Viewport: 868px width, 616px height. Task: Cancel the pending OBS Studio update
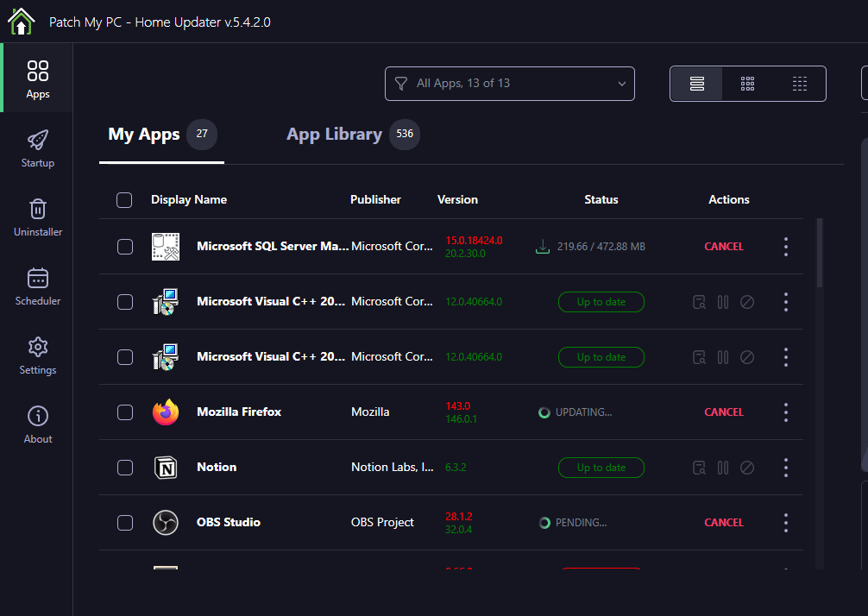(723, 523)
